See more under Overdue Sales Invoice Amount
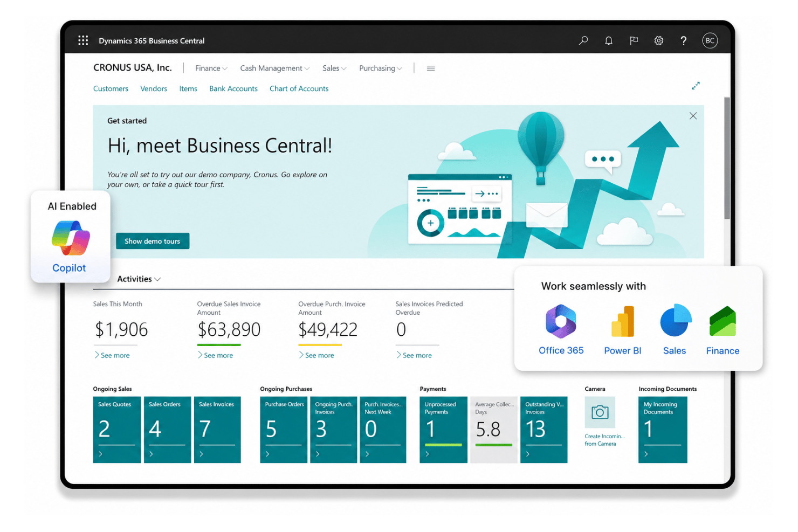 click(x=216, y=355)
